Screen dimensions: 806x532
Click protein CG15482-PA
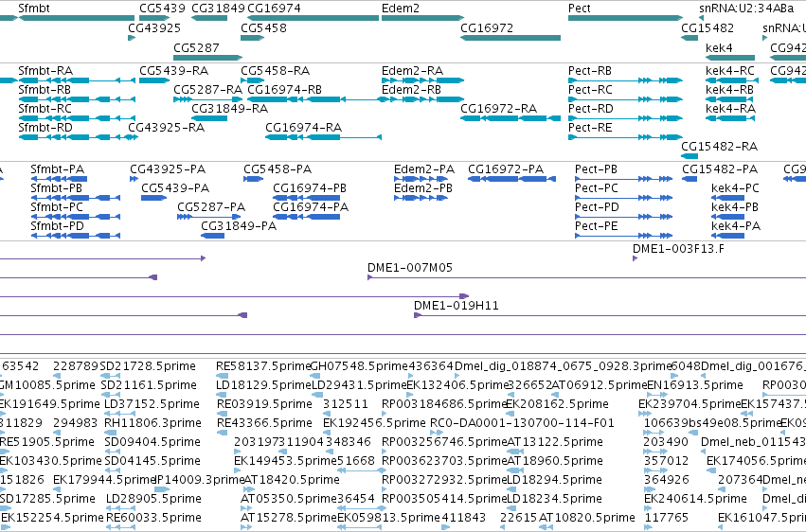[x=690, y=179]
